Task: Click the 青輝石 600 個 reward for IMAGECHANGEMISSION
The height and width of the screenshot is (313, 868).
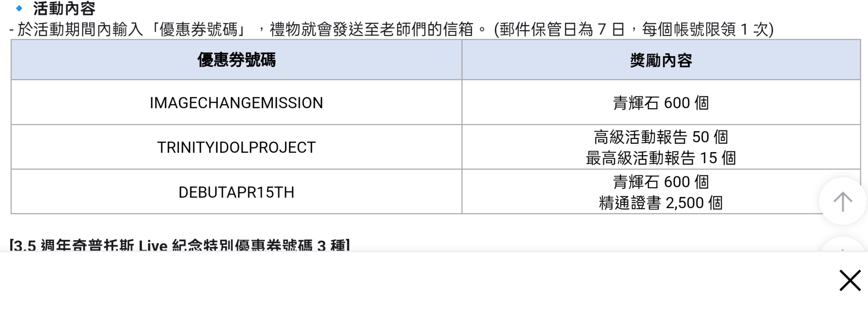Action: point(661,103)
